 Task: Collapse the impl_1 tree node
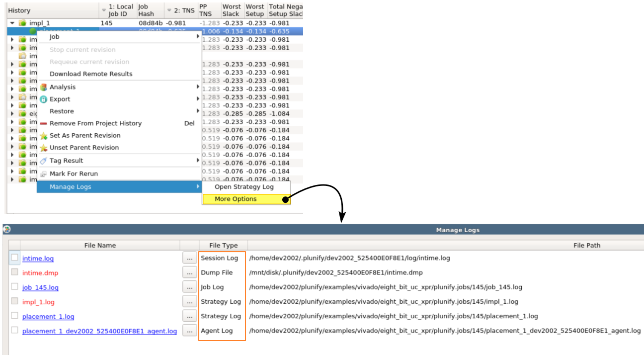pos(12,22)
